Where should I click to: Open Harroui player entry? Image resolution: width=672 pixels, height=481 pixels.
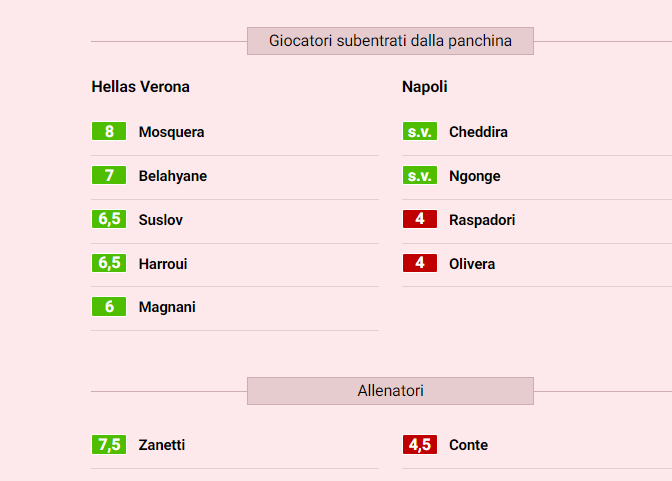pos(163,264)
